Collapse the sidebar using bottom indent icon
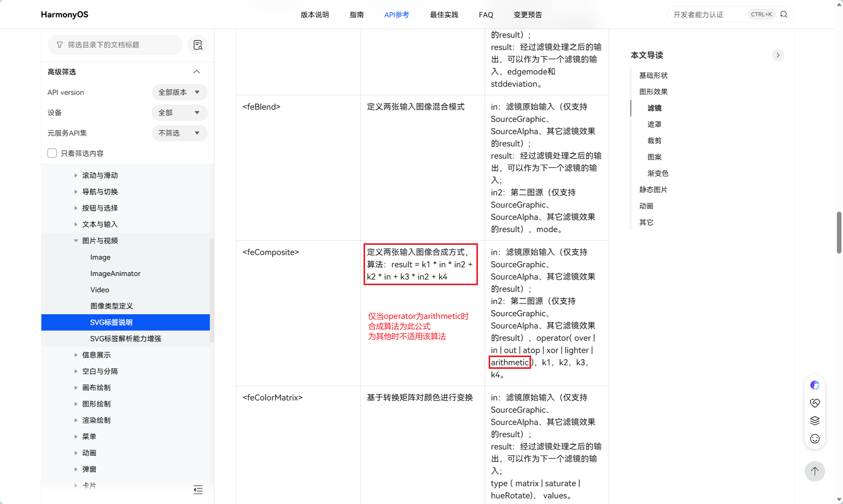843x504 pixels. tap(198, 490)
